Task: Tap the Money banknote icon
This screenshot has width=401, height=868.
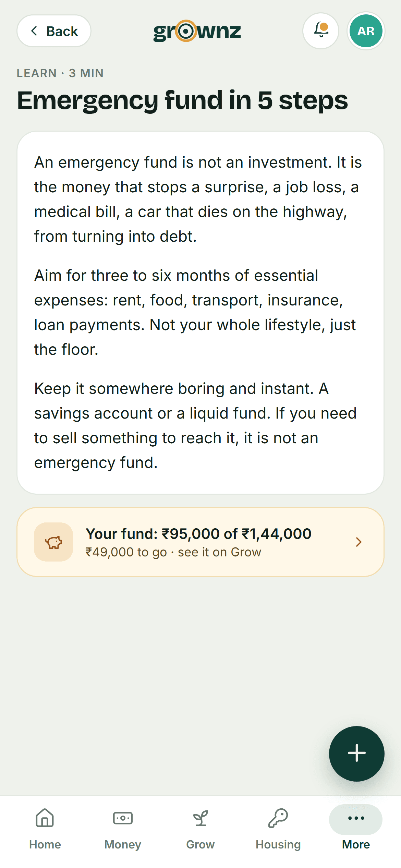Action: (123, 818)
